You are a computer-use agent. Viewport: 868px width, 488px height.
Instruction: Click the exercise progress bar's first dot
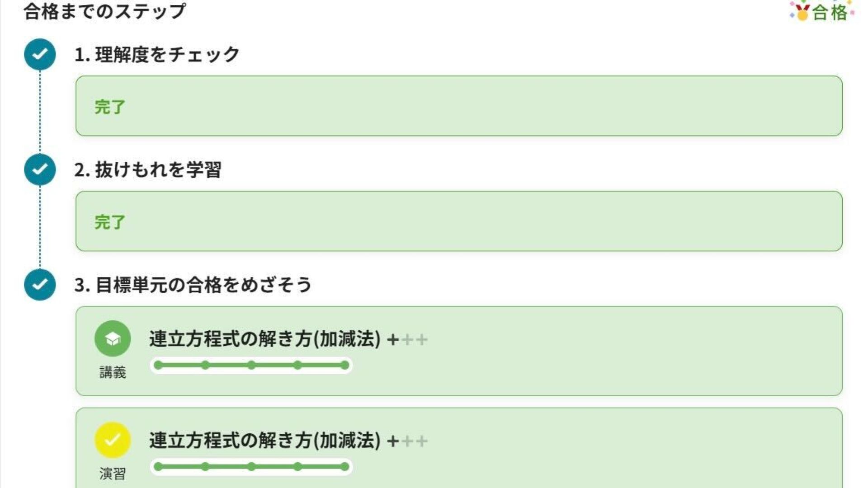(158, 466)
